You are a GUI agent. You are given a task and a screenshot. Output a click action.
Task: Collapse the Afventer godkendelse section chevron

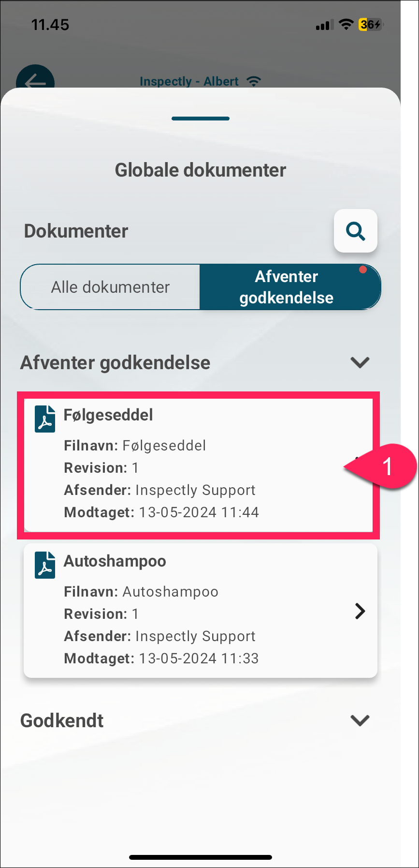pos(360,362)
